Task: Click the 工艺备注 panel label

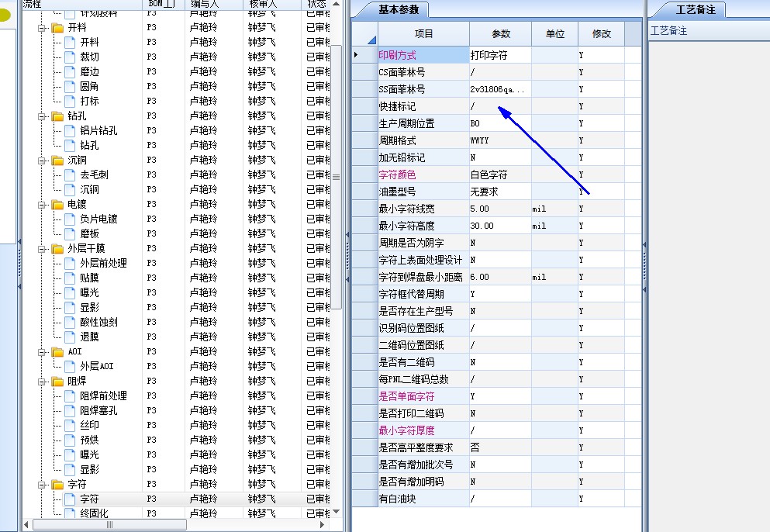Action: coord(668,31)
